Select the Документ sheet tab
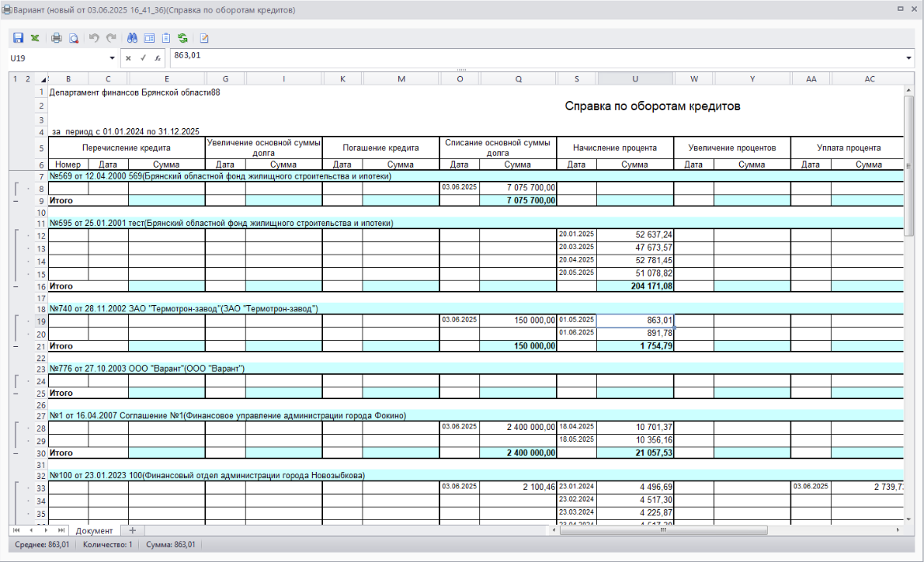Viewport: 924px width, 562px height. coord(94,530)
